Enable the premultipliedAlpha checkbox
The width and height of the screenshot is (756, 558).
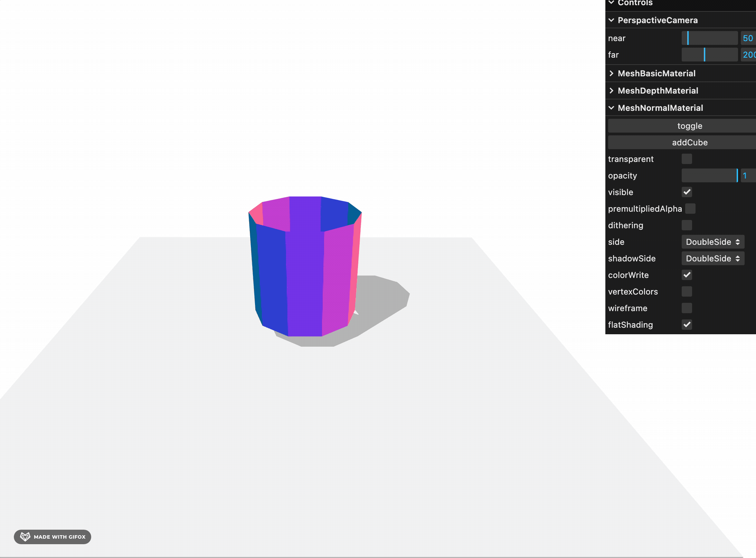(690, 209)
